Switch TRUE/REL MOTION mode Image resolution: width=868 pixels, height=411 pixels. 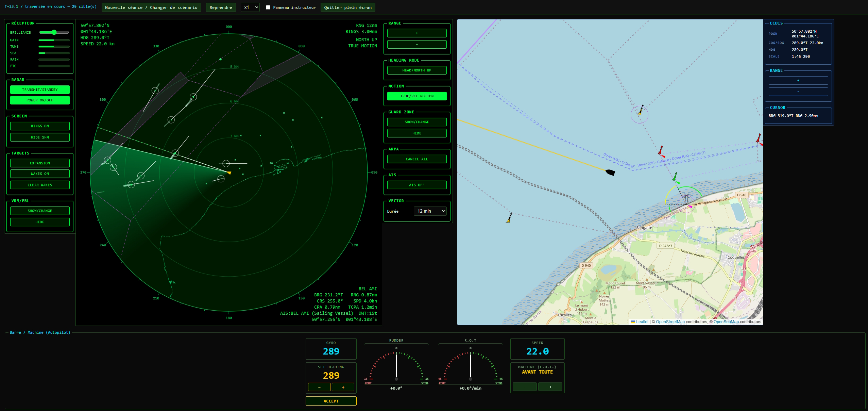(417, 96)
